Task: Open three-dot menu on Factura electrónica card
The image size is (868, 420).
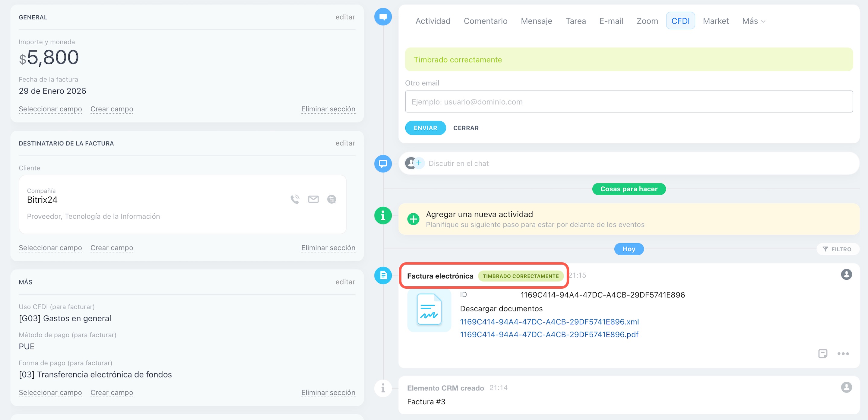Action: pos(843,354)
